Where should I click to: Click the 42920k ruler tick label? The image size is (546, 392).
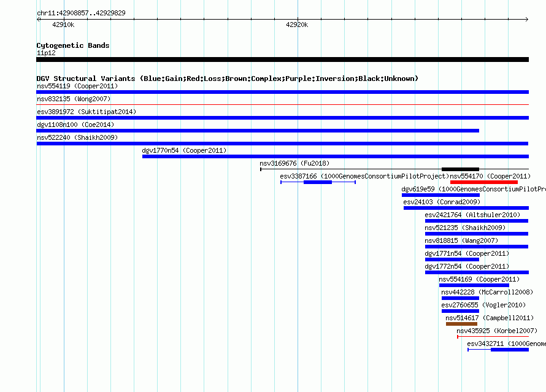coord(297,25)
